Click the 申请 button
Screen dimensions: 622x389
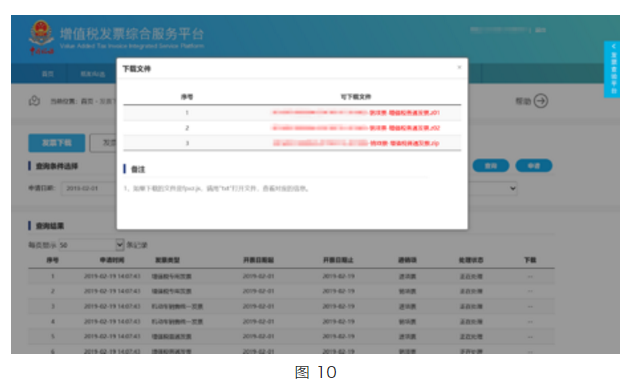tap(534, 166)
